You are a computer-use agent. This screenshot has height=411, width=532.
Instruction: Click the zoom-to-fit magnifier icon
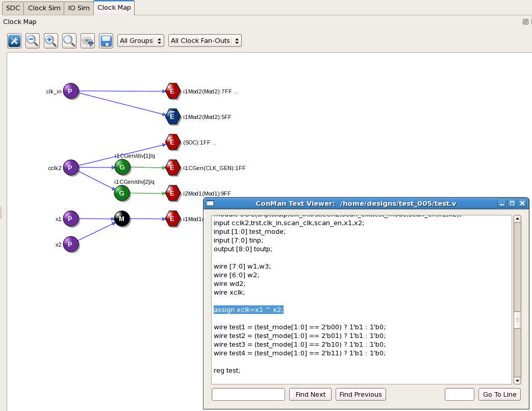pyautogui.click(x=69, y=41)
